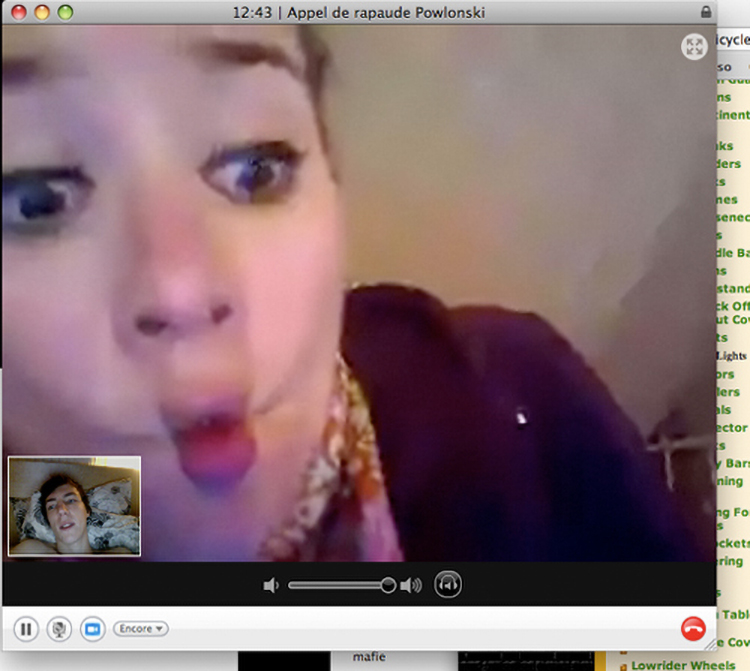End the call with the red hang-up button
The height and width of the screenshot is (671, 750).
pos(693,628)
